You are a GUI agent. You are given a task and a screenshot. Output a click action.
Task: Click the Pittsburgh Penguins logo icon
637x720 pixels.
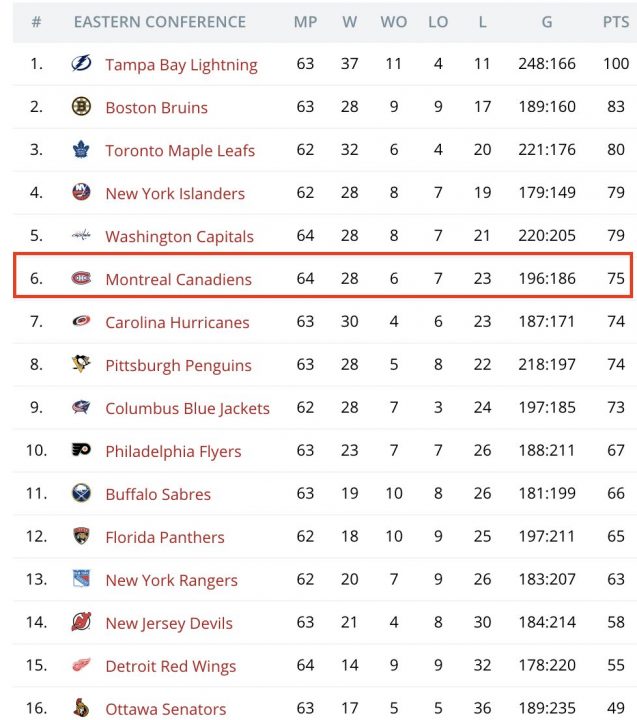[x=81, y=365]
